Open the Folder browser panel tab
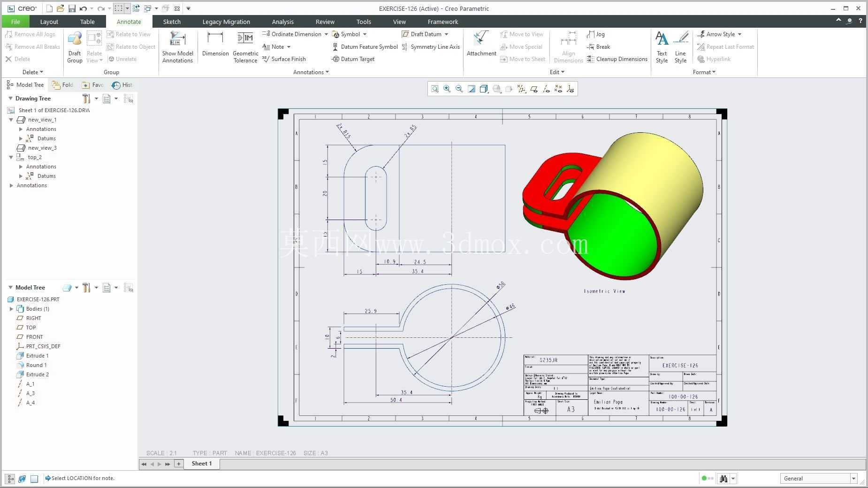 coord(63,85)
